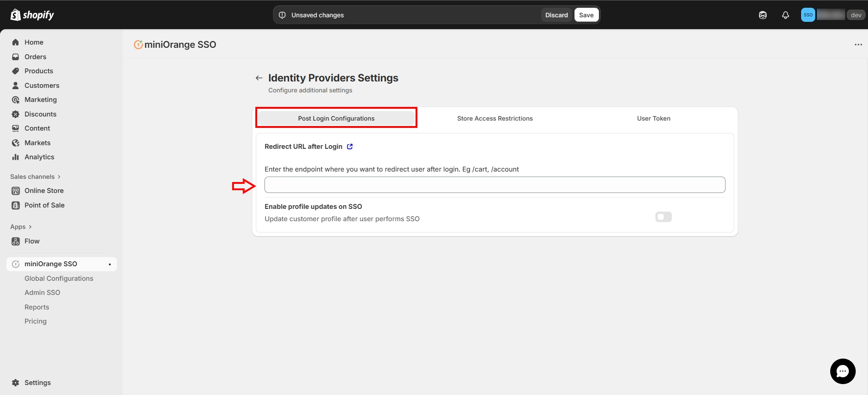868x395 pixels.
Task: Open Pricing submenu item
Action: pos(36,321)
